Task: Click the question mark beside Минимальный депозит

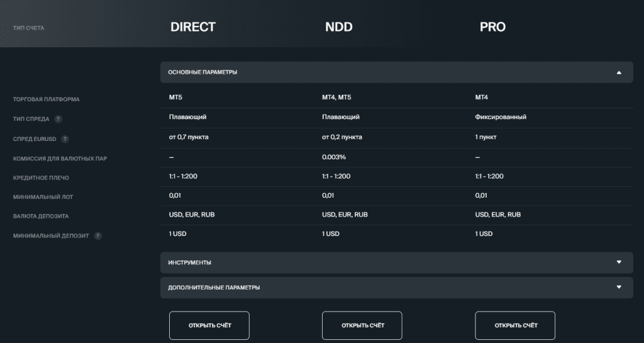Action: point(98,236)
